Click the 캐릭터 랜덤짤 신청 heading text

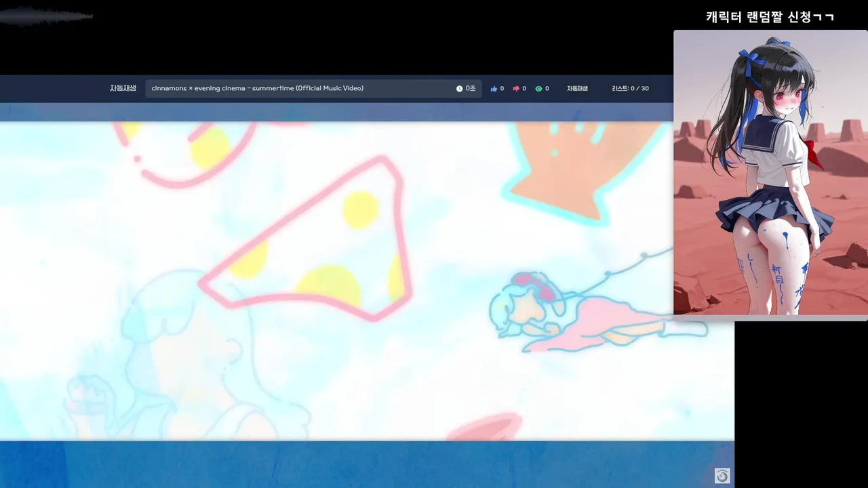pos(770,17)
